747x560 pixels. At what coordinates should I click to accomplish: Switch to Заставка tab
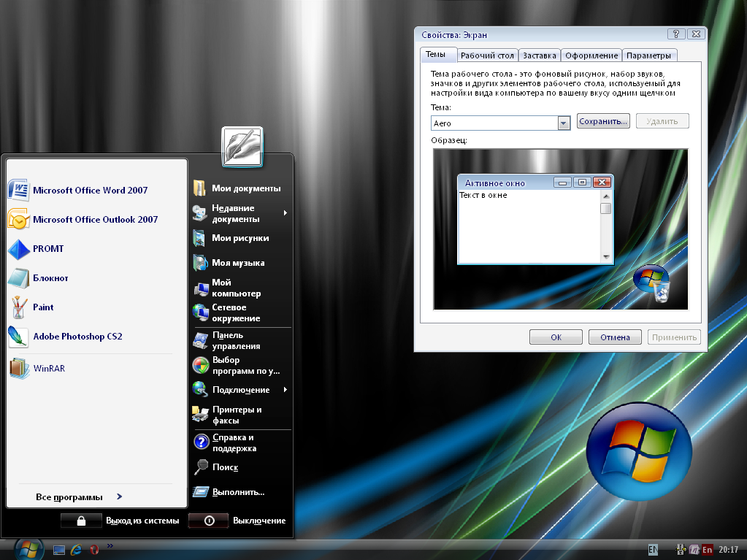coord(540,55)
